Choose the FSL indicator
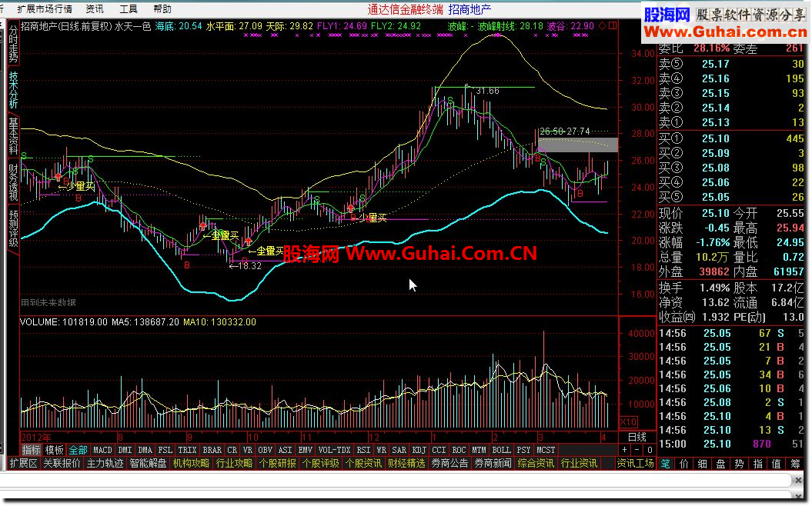Viewport: 812px width, 506px height. pyautogui.click(x=165, y=450)
